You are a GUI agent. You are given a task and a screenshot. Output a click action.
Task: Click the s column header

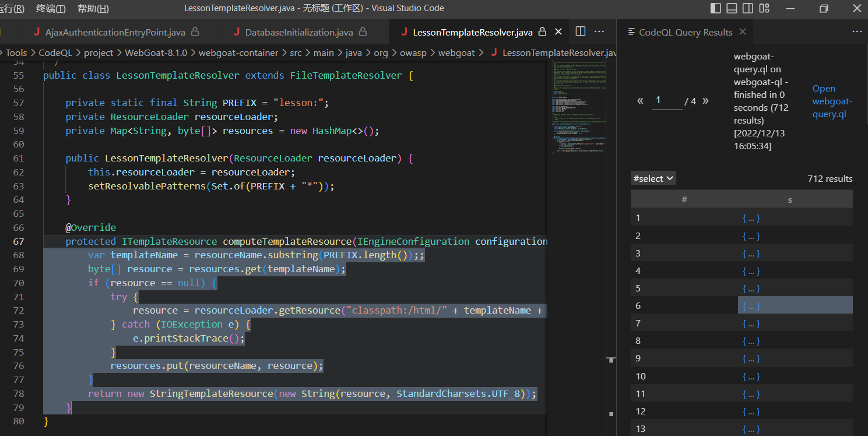[x=790, y=199]
